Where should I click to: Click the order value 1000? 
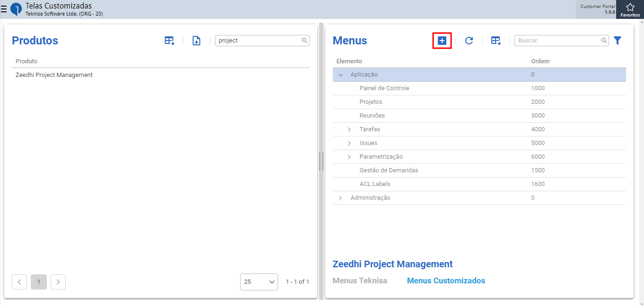538,88
